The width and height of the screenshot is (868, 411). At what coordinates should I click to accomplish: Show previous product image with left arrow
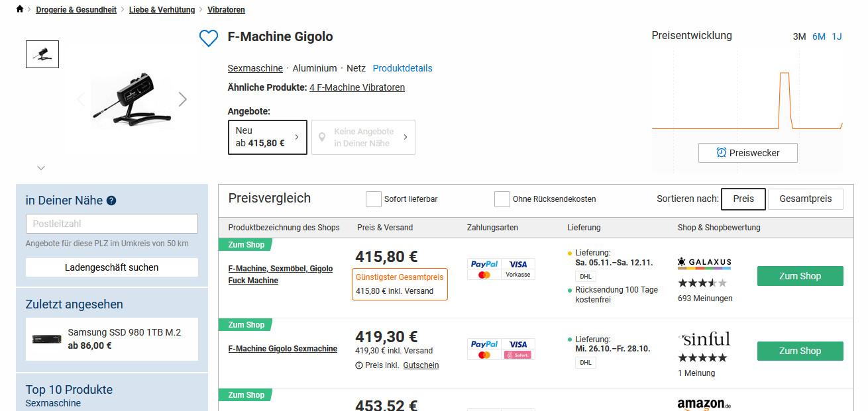pyautogui.click(x=81, y=99)
